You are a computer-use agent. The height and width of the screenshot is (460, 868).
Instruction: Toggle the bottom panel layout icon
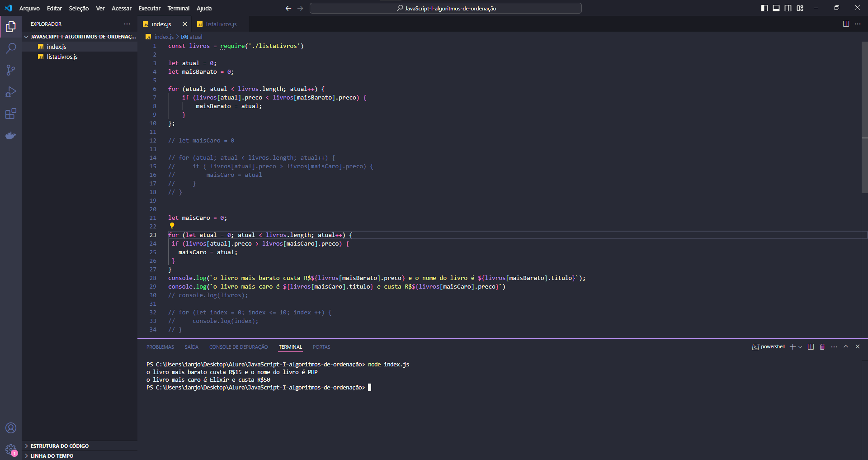[x=776, y=8]
